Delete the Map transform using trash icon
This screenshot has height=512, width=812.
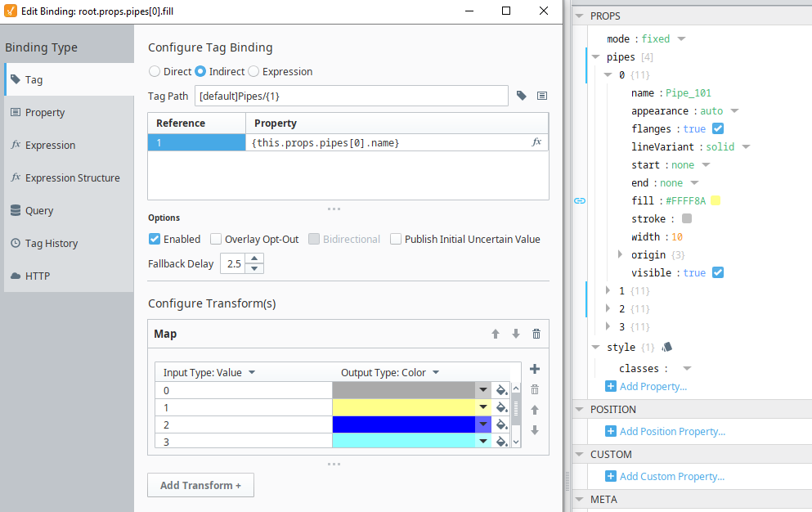536,334
